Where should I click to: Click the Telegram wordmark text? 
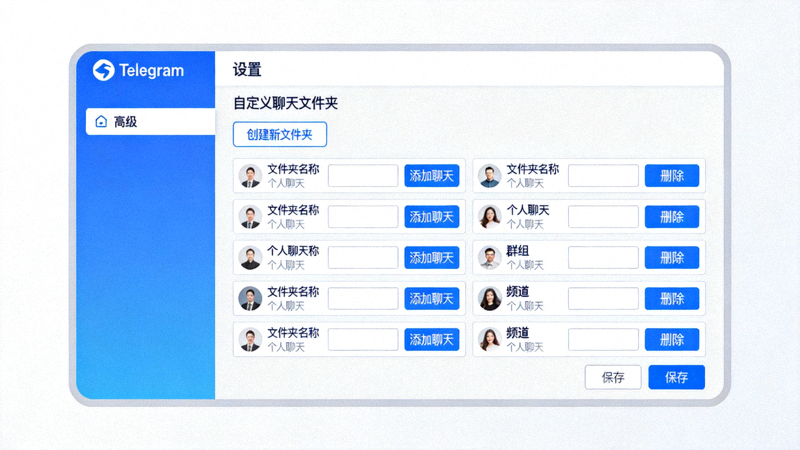152,70
